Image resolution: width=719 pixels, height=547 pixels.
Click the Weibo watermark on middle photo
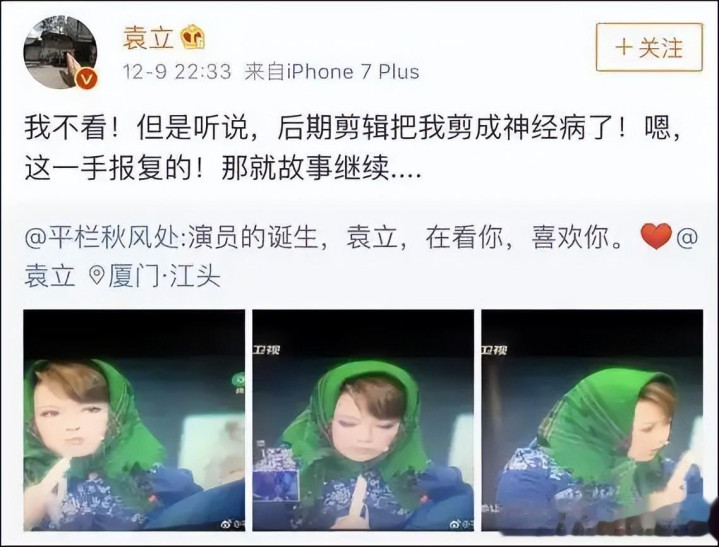(x=461, y=524)
